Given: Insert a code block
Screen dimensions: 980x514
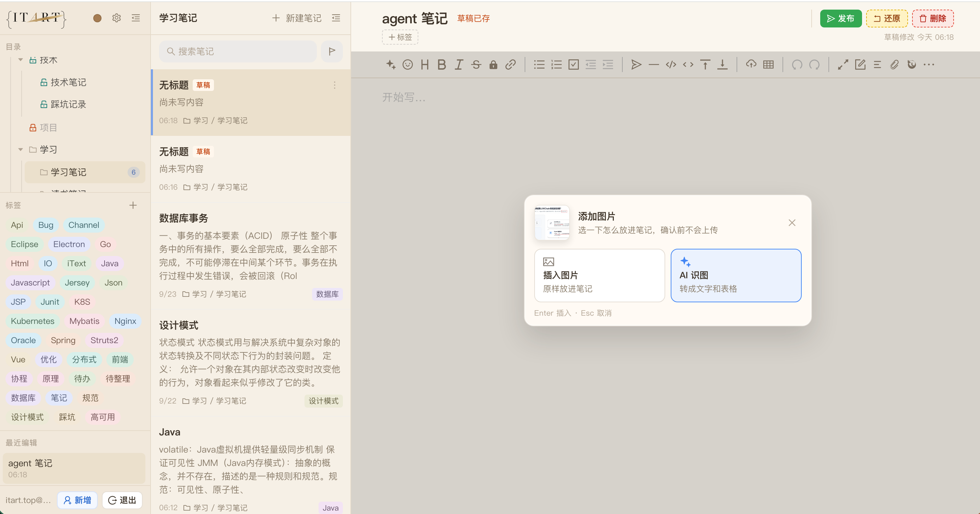Looking at the screenshot, I should click(x=671, y=65).
